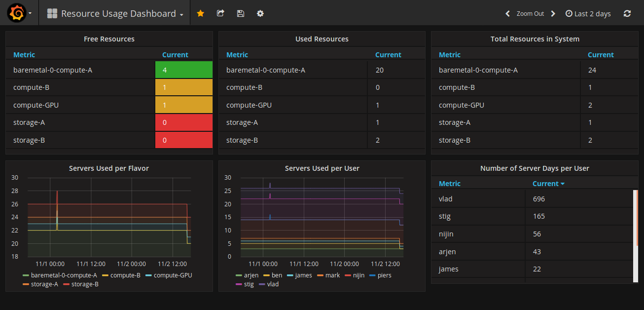Shift time range backward with left arrow
The height and width of the screenshot is (310, 644).
click(x=507, y=14)
